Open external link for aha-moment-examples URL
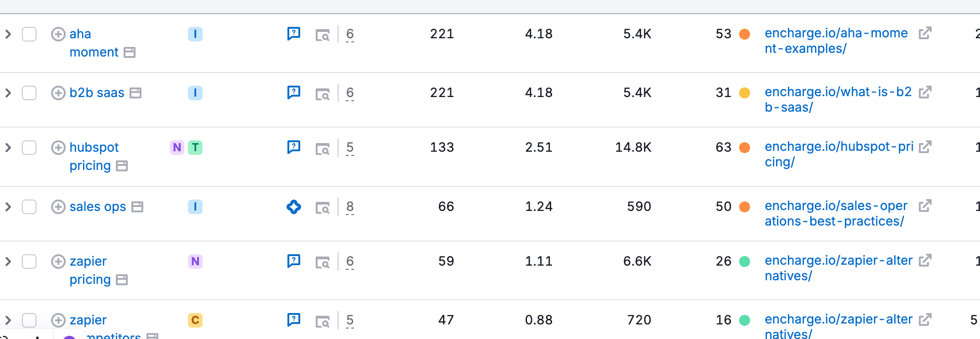 point(925,33)
